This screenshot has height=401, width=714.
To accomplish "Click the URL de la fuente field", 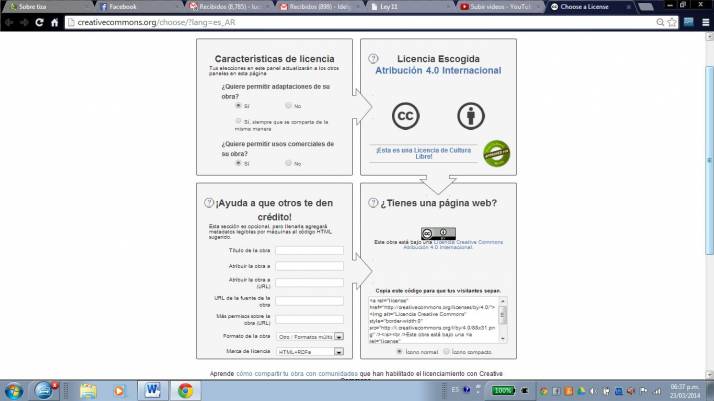I will pos(310,301).
